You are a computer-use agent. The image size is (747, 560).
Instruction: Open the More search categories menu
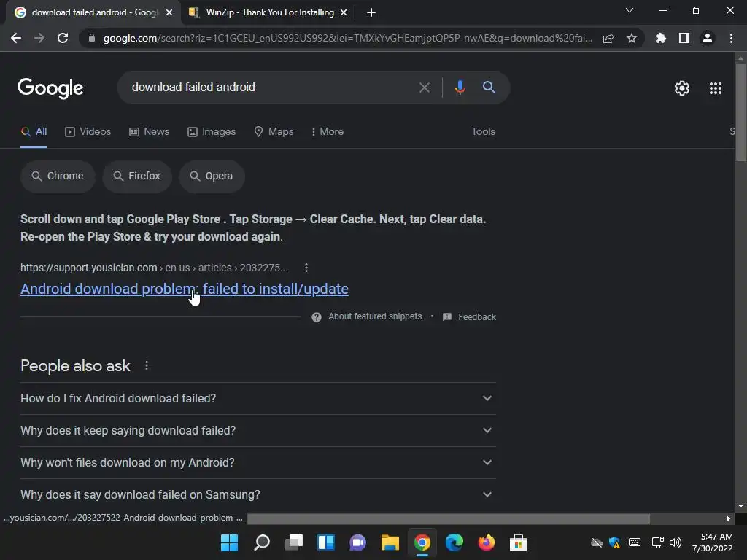pos(328,132)
